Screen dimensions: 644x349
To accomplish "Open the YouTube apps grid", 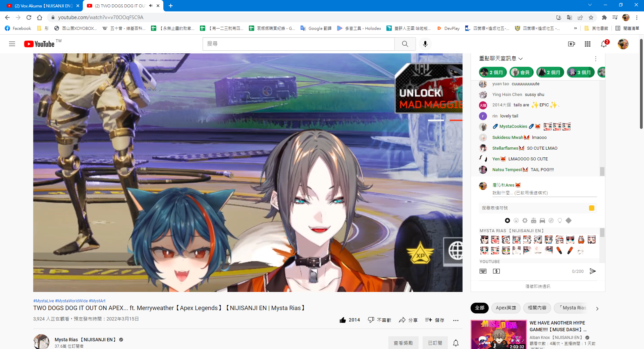I will coord(588,44).
